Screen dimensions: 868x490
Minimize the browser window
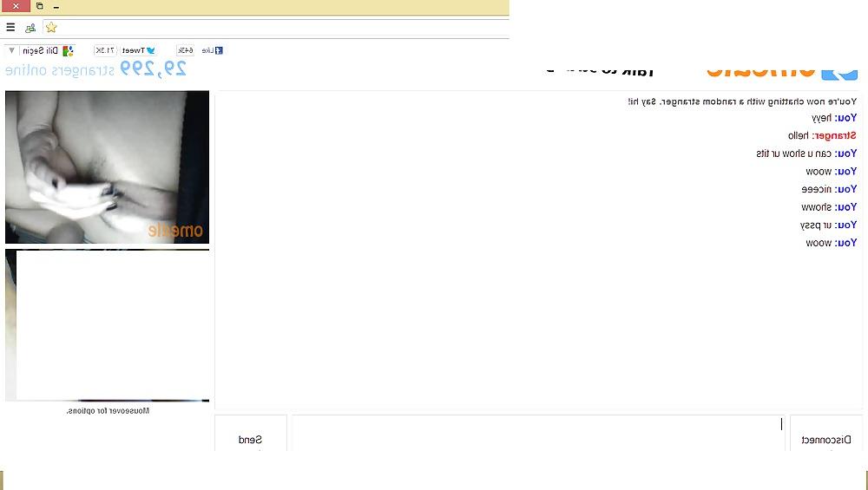pos(56,7)
